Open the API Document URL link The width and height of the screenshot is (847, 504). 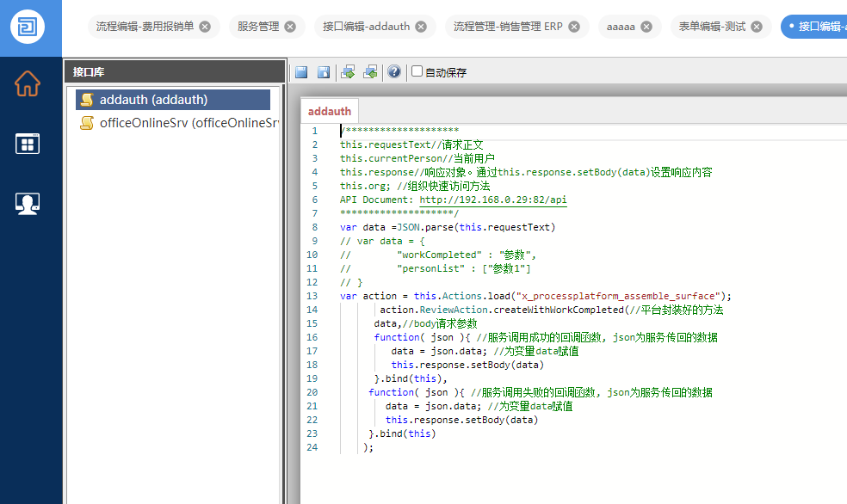coord(492,200)
